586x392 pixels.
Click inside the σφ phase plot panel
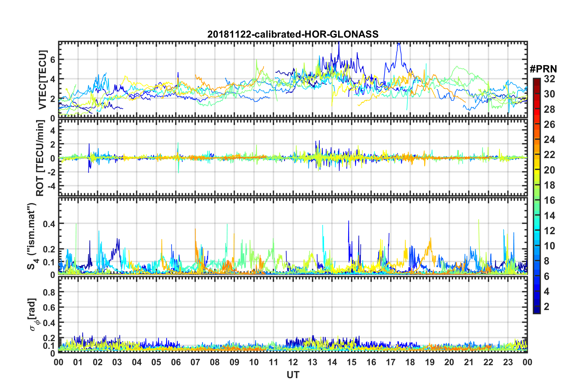click(293, 314)
